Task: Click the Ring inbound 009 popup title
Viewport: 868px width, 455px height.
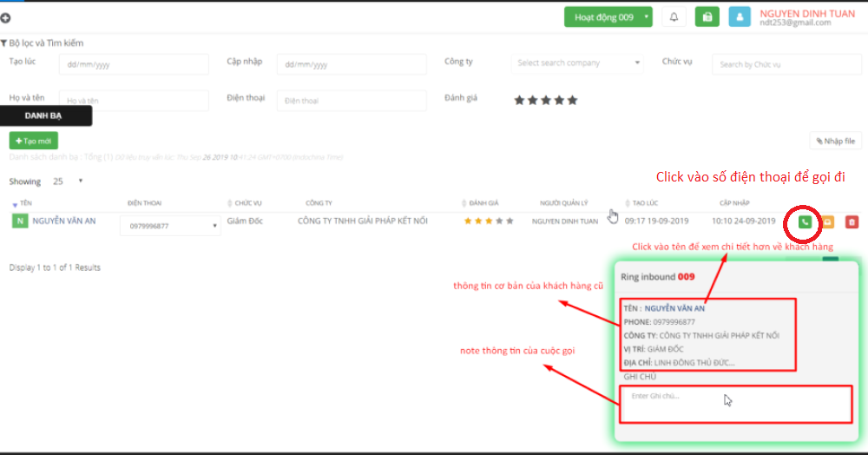Action: [658, 277]
